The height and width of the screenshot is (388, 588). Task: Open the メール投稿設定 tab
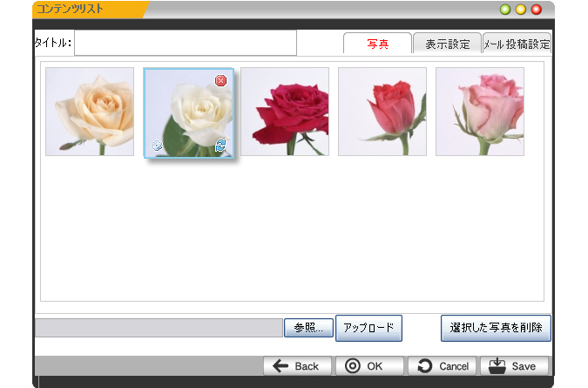click(517, 44)
